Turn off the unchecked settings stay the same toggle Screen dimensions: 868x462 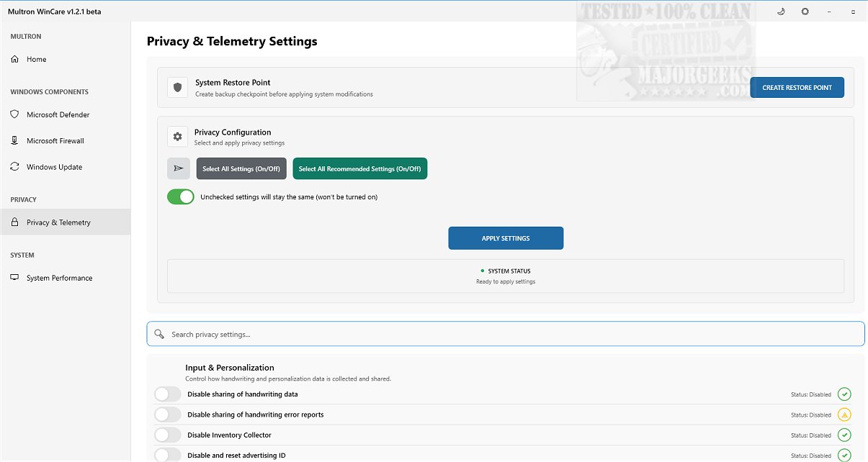pyautogui.click(x=181, y=196)
